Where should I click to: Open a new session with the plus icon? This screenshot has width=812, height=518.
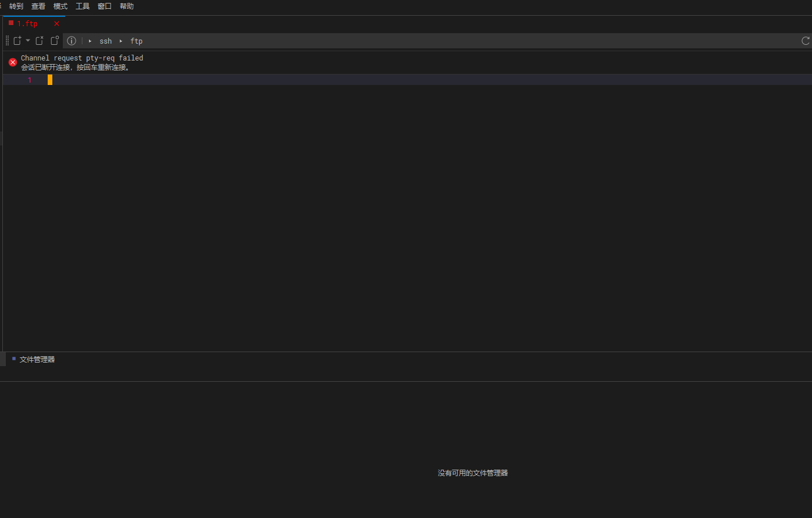pos(17,41)
